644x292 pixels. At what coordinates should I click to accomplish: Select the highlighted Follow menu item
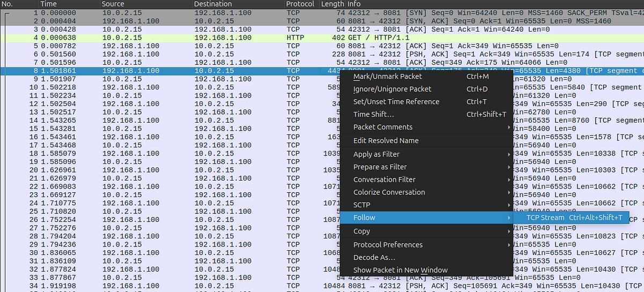427,218
